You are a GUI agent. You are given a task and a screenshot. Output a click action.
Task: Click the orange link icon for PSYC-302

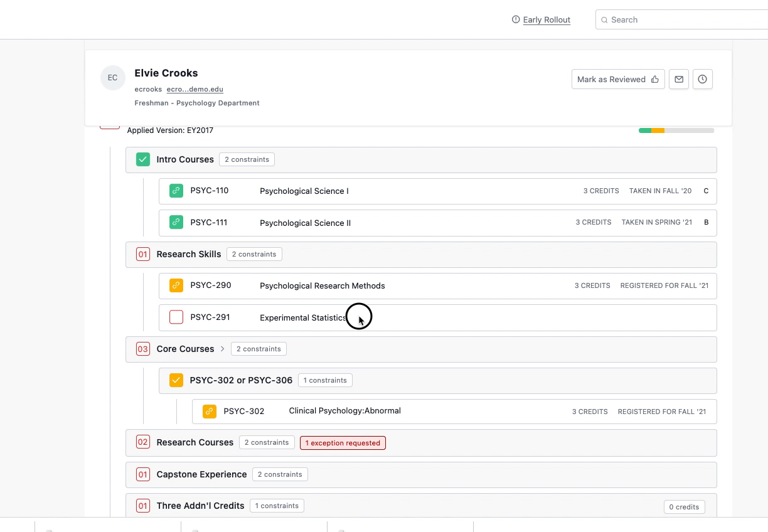[210, 412]
